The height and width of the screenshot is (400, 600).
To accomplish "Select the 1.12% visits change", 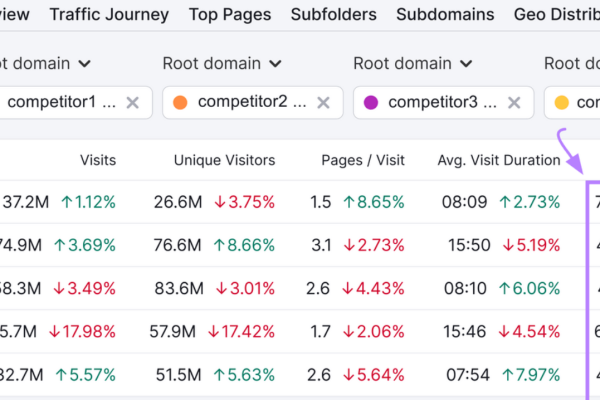I will pyautogui.click(x=88, y=202).
